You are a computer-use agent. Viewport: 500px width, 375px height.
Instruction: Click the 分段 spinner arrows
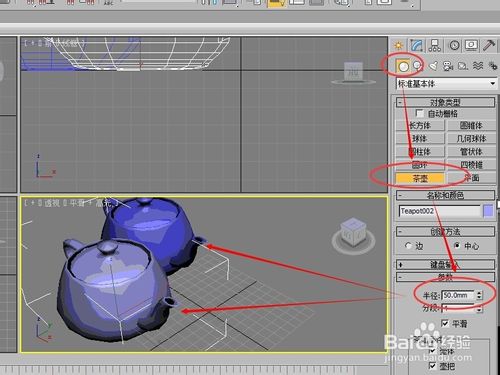tap(479, 309)
